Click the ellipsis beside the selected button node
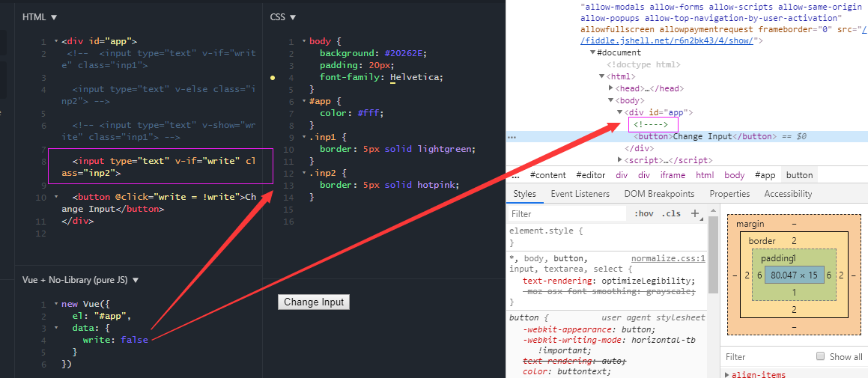The width and height of the screenshot is (868, 378). point(512,137)
